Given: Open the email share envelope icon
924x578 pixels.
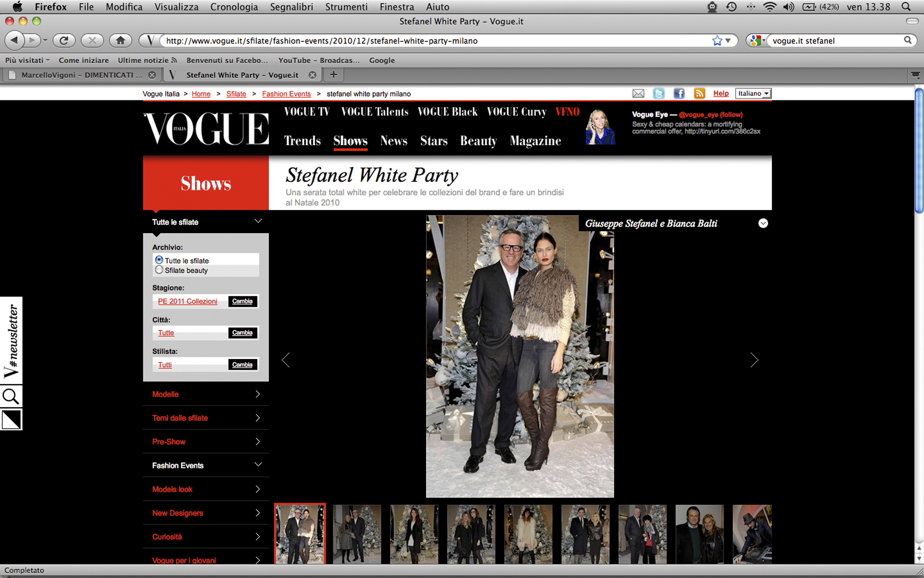Looking at the screenshot, I should pos(638,94).
